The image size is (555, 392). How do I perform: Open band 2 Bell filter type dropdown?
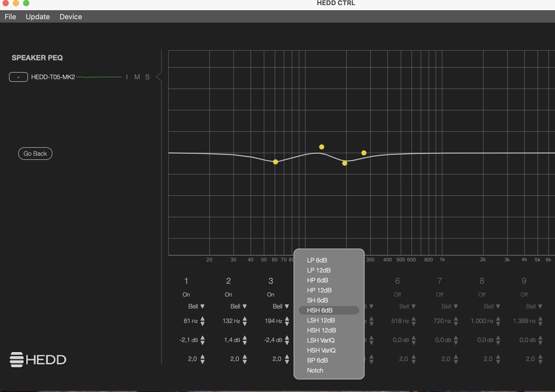coord(238,306)
